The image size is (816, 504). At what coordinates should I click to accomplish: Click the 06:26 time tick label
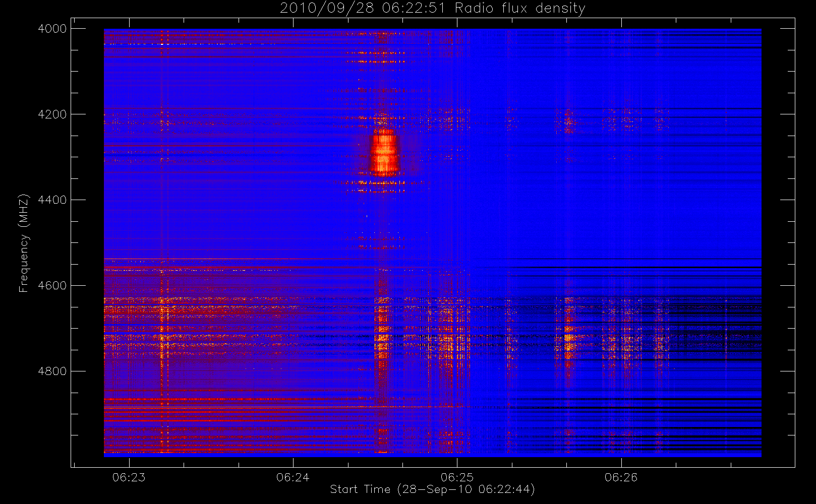point(621,477)
